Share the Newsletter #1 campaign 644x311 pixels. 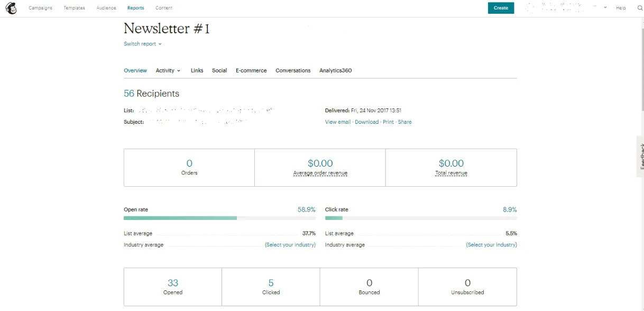pyautogui.click(x=404, y=122)
